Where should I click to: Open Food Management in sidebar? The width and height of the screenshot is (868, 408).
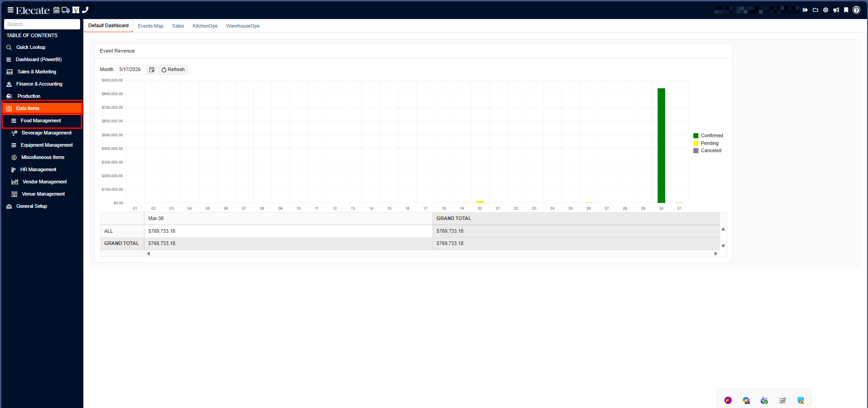point(41,120)
